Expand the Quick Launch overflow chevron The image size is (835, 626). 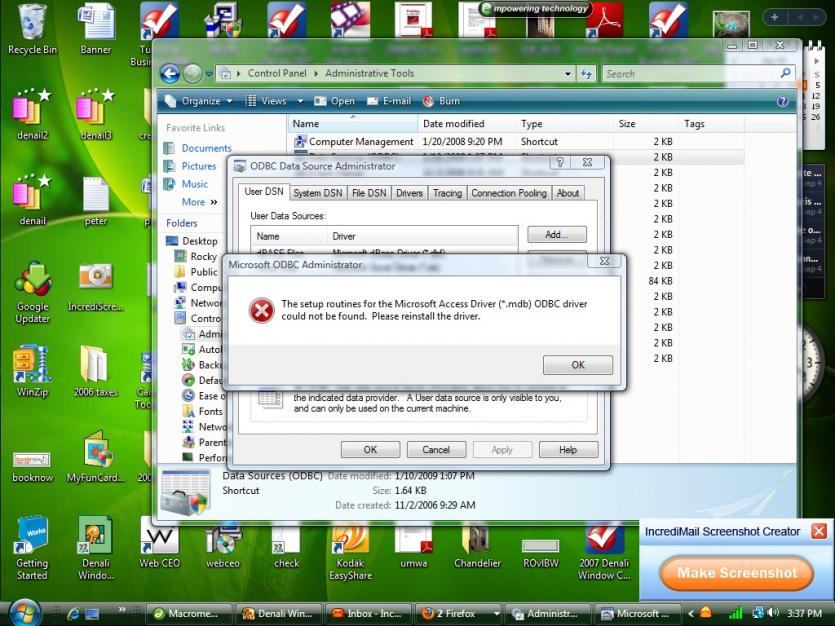point(122,610)
